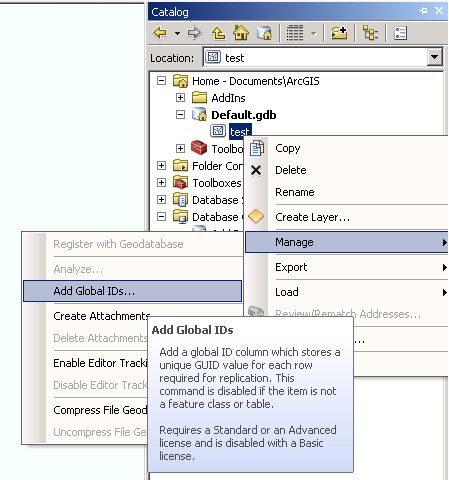Image resolution: width=449 pixels, height=480 pixels.
Task: Open the Load submenu
Action: click(x=346, y=292)
